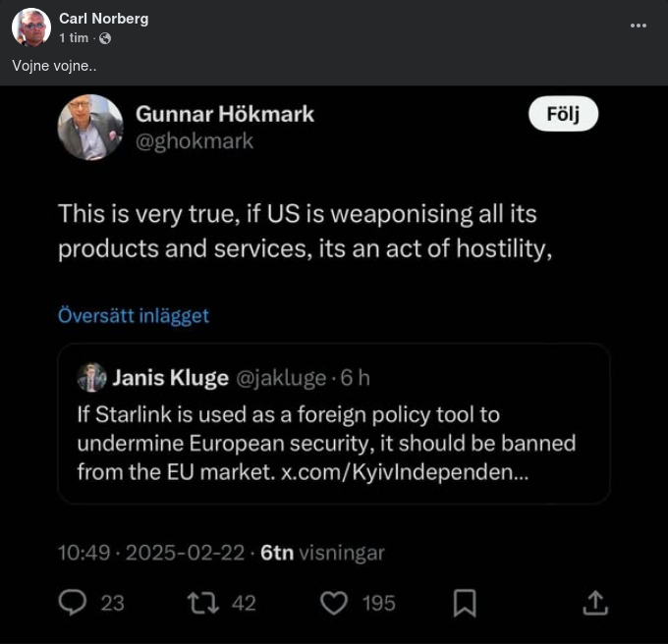Bookmark the tweet
Screen dimensions: 668x644
click(x=466, y=602)
